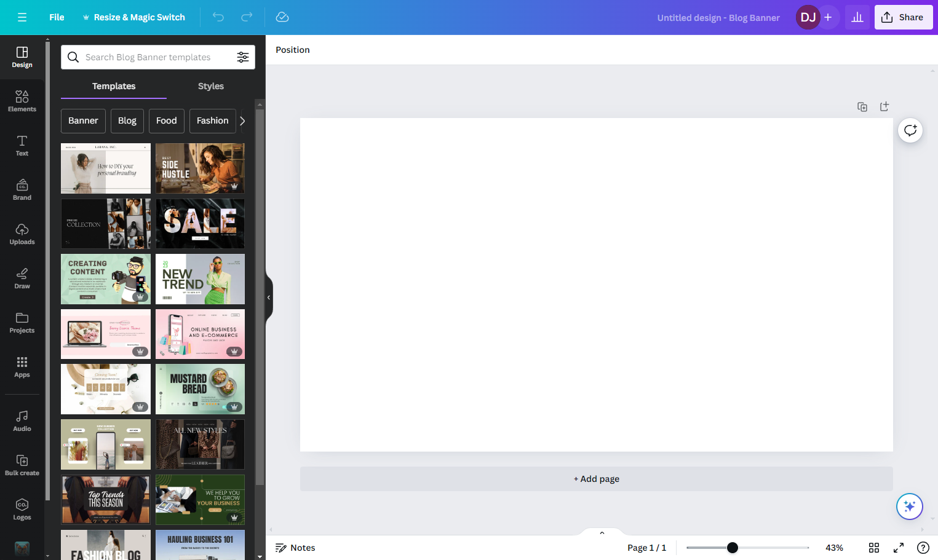Filter templates by Blog chip
938x560 pixels.
(127, 121)
